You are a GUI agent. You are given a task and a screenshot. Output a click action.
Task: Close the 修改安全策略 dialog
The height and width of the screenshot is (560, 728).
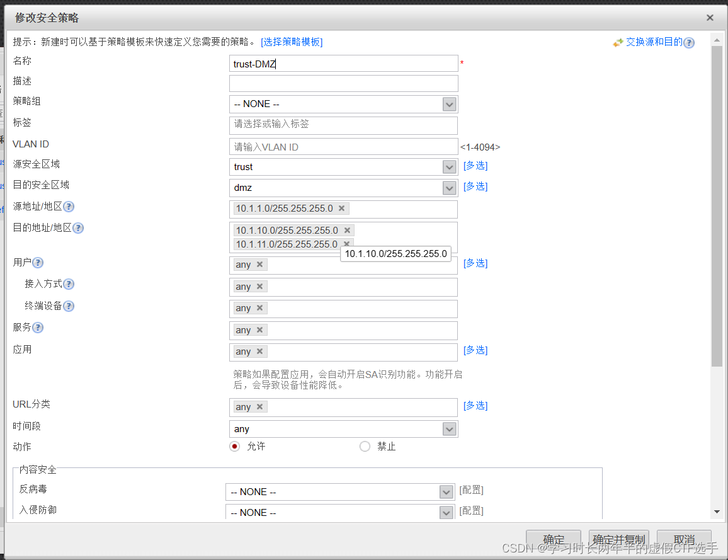pos(710,18)
